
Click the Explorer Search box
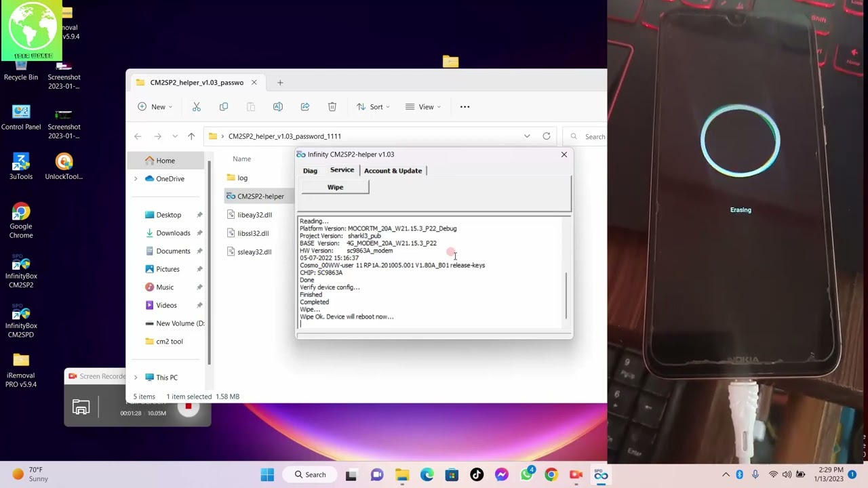(585, 136)
